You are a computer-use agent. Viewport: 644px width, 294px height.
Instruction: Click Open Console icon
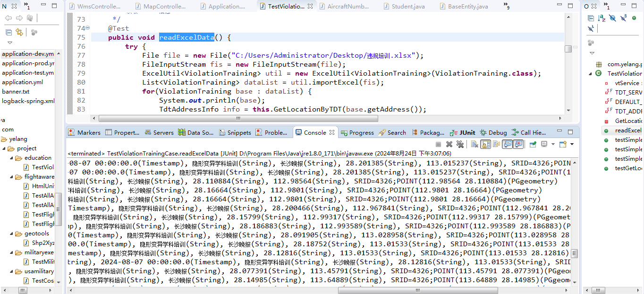coord(563,144)
